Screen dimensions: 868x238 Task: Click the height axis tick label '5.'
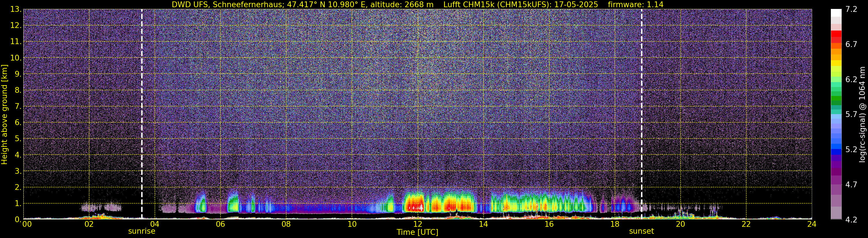(18, 139)
